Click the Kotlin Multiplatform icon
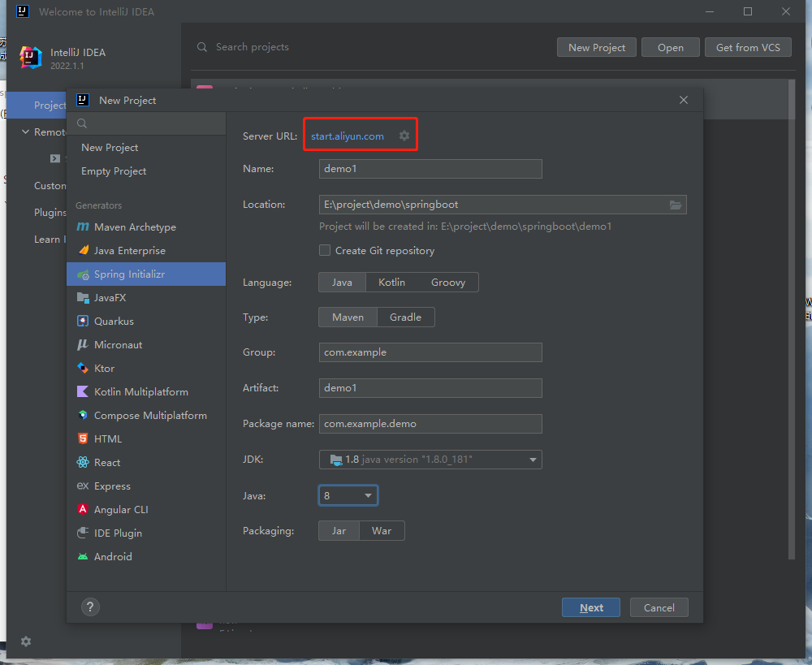The width and height of the screenshot is (812, 665). click(x=83, y=391)
